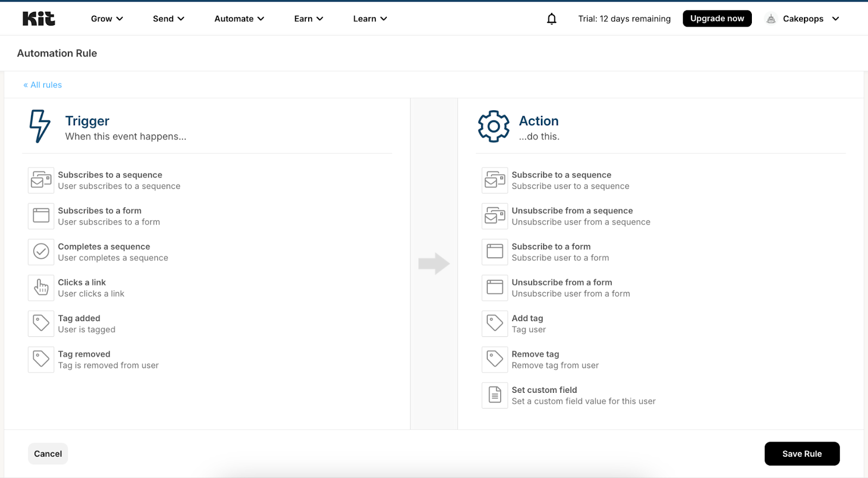This screenshot has width=868, height=478.
Task: Choose 'Subscribes to a form' trigger label
Action: pyautogui.click(x=100, y=211)
